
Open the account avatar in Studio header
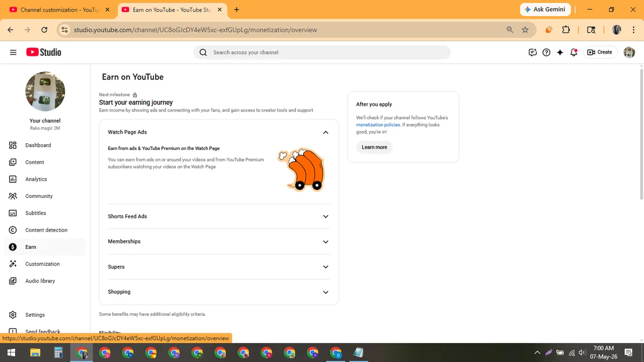tap(630, 53)
